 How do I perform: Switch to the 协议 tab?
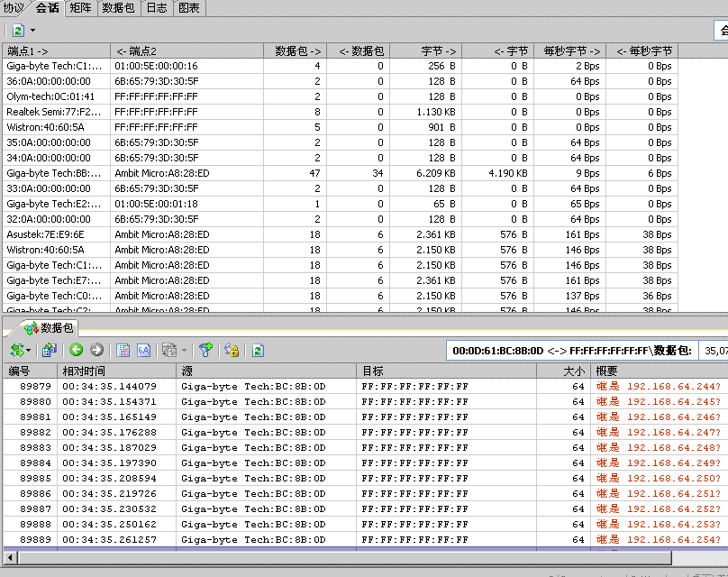(x=14, y=8)
